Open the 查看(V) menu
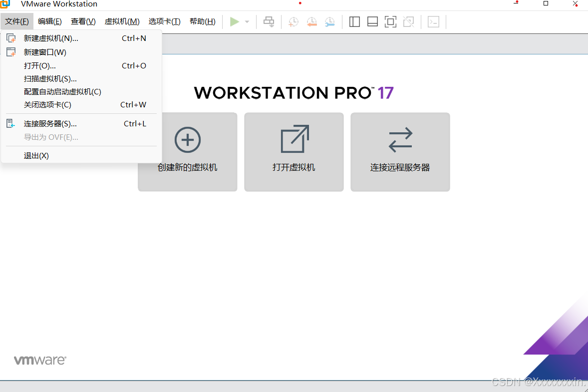The width and height of the screenshot is (588, 392). [x=83, y=21]
